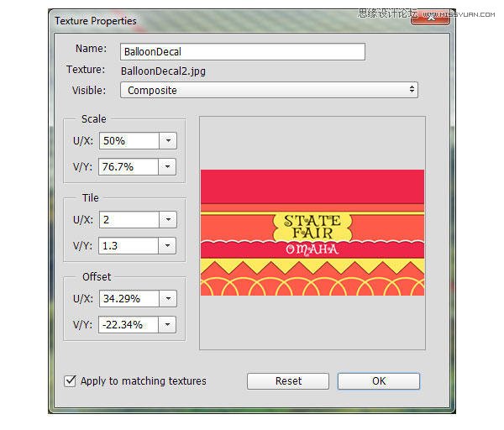Confirm with the OK button
The width and height of the screenshot is (504, 430).
(x=379, y=381)
